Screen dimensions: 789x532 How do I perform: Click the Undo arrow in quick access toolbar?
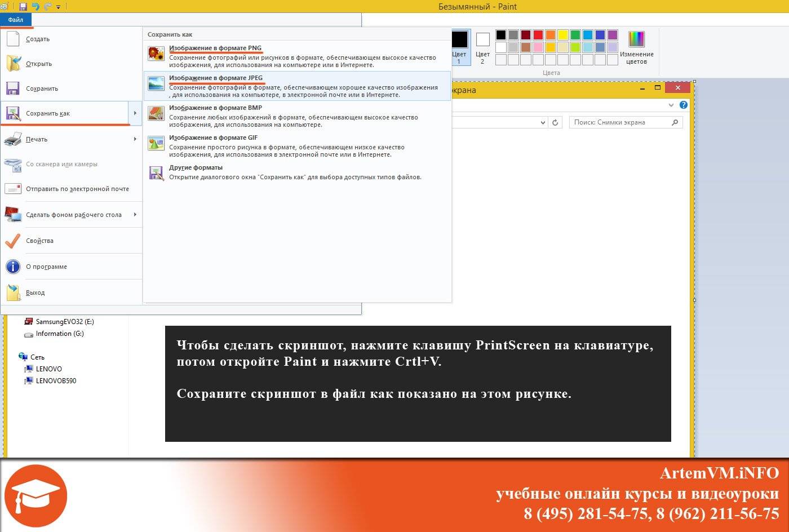(x=36, y=7)
